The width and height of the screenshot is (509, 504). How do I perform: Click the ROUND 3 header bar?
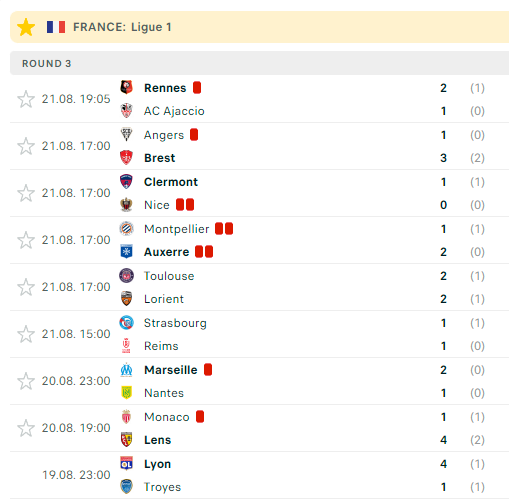click(x=259, y=63)
